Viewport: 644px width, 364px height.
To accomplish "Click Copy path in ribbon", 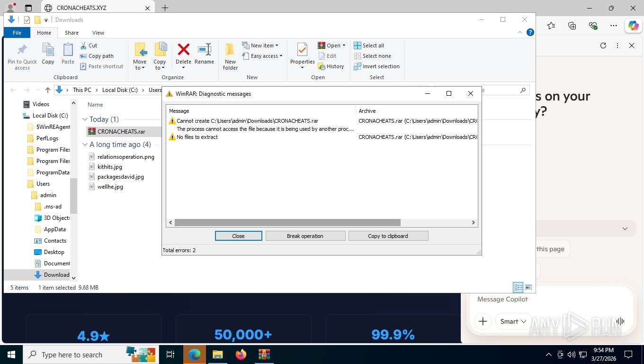I will (97, 56).
